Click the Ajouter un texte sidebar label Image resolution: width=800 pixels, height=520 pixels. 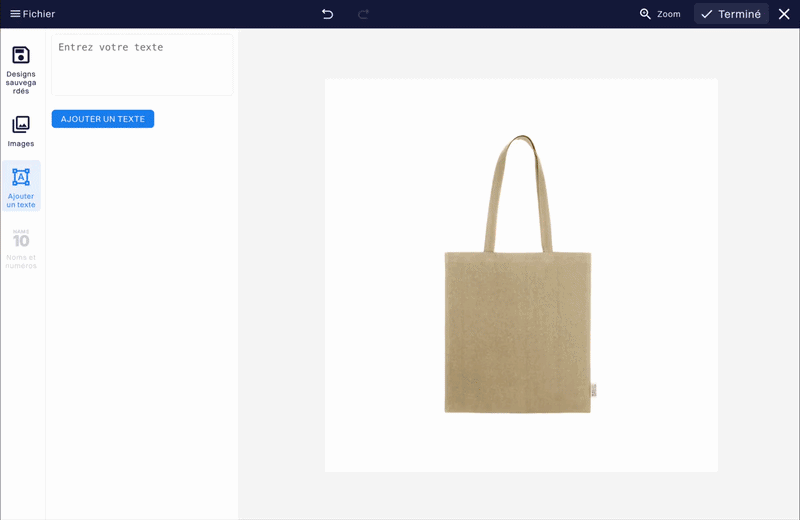21,200
